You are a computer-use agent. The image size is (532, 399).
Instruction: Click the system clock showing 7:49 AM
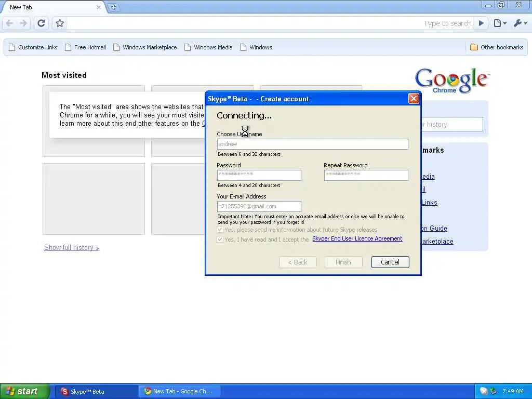[513, 391]
